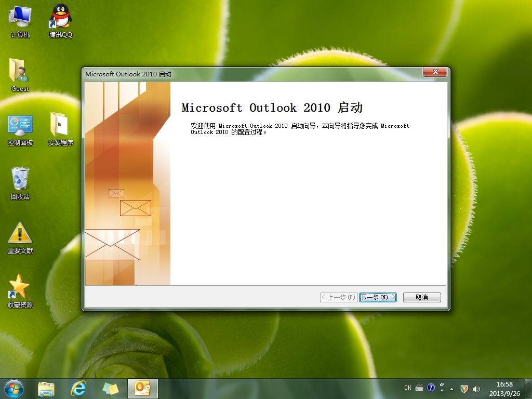Close the Outlook 2010 启动 dialog
This screenshot has height=399, width=532.
pyautogui.click(x=435, y=72)
